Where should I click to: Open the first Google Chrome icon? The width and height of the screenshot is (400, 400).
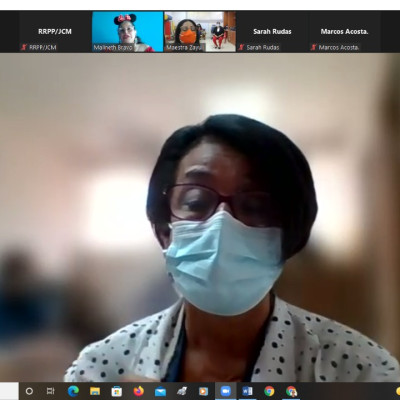coord(269,391)
